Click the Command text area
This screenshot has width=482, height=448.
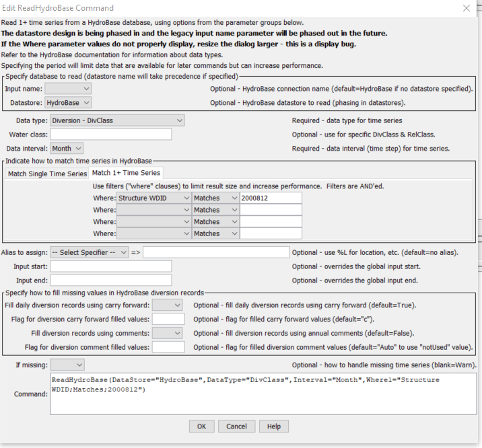point(263,394)
